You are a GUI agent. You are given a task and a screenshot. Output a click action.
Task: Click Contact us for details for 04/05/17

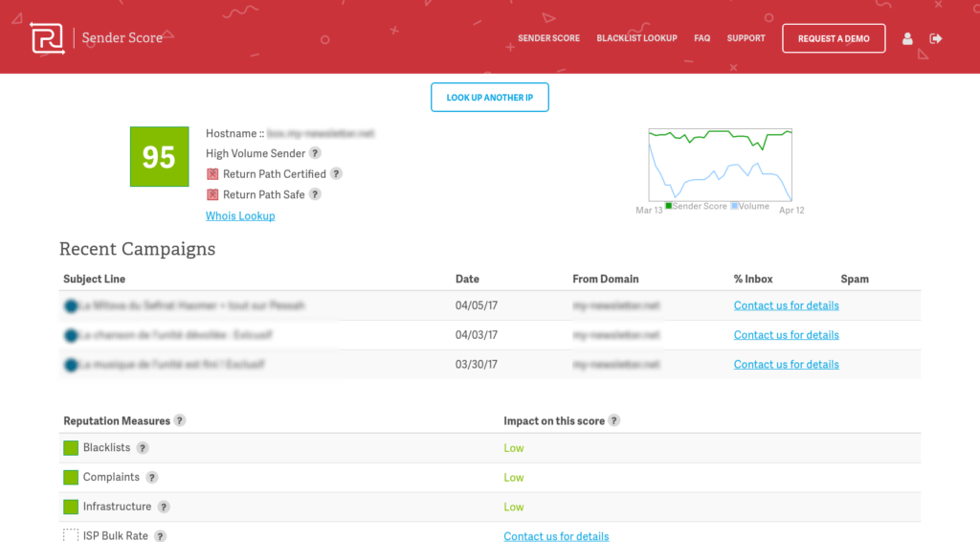coord(787,305)
